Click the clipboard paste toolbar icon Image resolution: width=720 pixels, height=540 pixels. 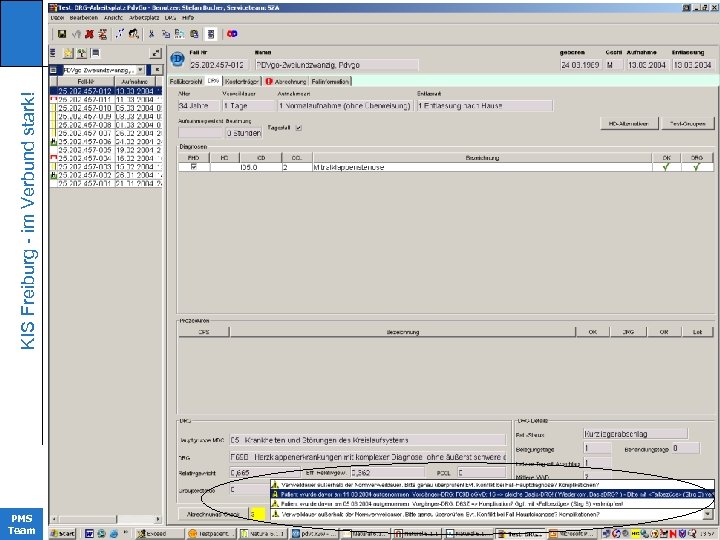[194, 34]
